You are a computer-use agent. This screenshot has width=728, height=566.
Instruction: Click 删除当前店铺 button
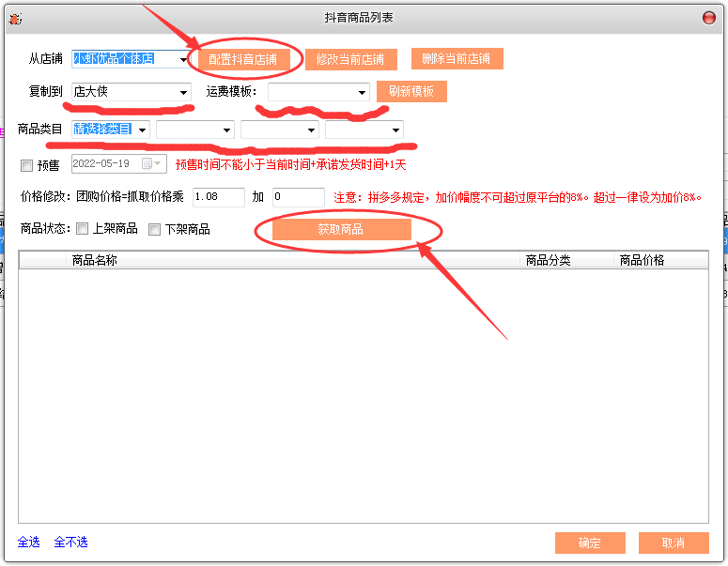click(457, 59)
